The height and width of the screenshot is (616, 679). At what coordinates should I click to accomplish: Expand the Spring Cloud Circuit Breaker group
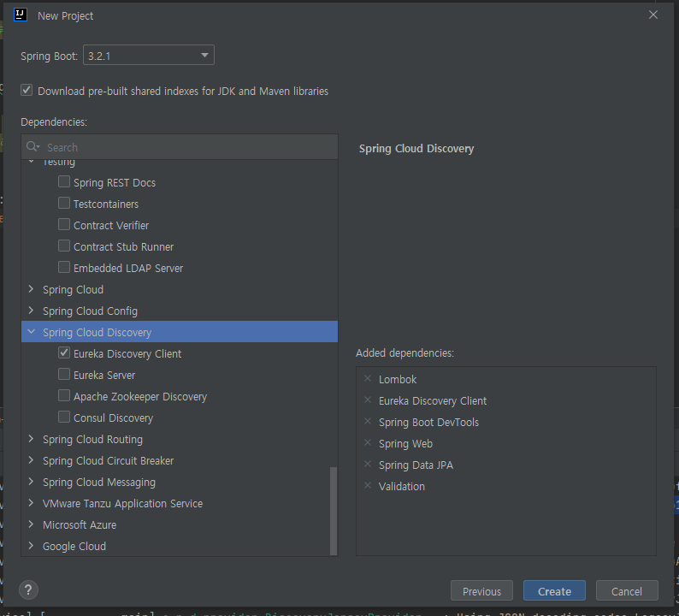point(31,460)
